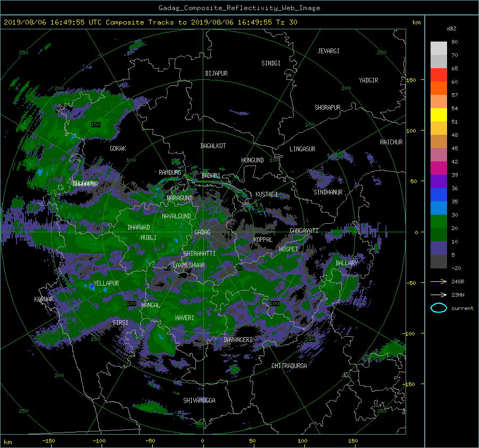Click the SIRSI label
479x448 pixels.
point(120,323)
